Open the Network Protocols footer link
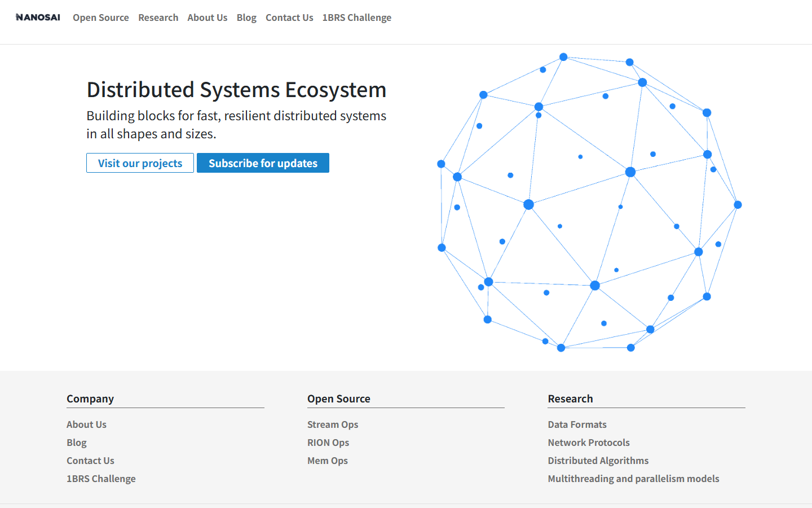 coord(589,443)
